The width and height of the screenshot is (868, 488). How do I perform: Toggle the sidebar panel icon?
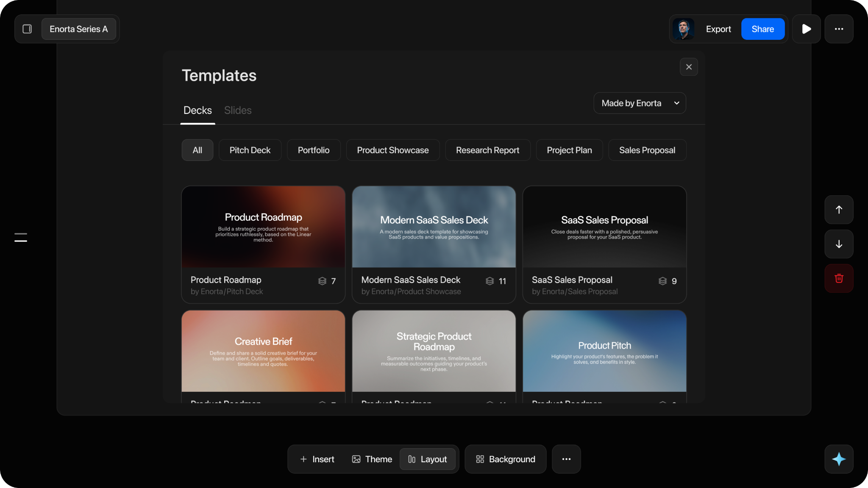tap(27, 29)
